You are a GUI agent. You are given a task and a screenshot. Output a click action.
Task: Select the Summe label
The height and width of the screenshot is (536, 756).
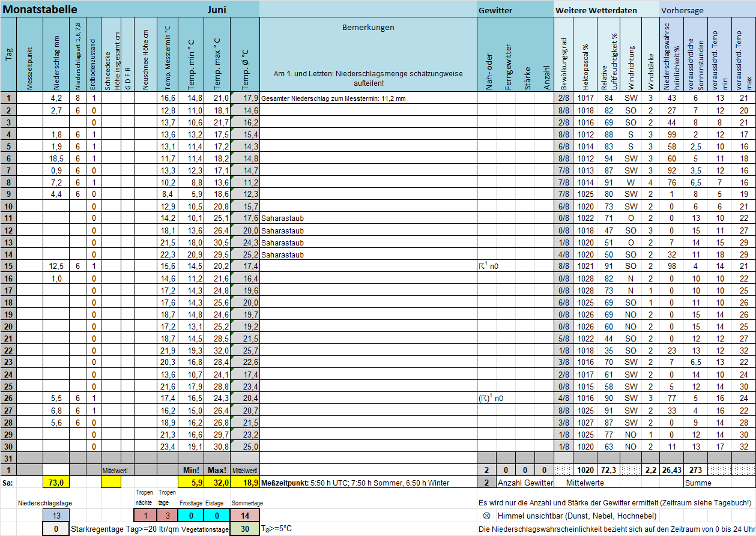[698, 483]
